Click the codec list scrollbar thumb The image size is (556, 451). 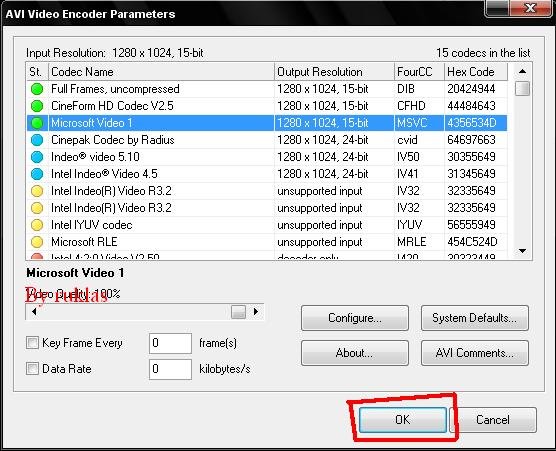[x=522, y=89]
